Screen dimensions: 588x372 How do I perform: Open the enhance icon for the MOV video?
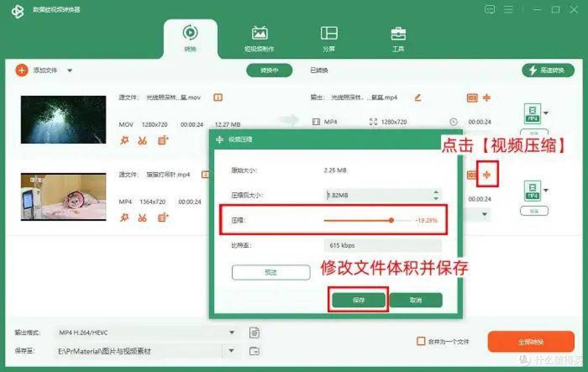pos(163,141)
